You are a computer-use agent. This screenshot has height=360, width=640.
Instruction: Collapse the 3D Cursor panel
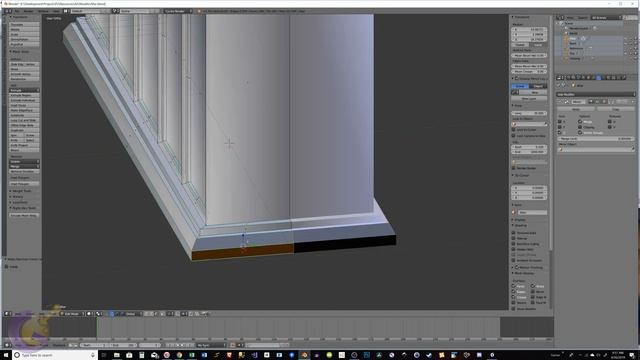click(x=522, y=176)
